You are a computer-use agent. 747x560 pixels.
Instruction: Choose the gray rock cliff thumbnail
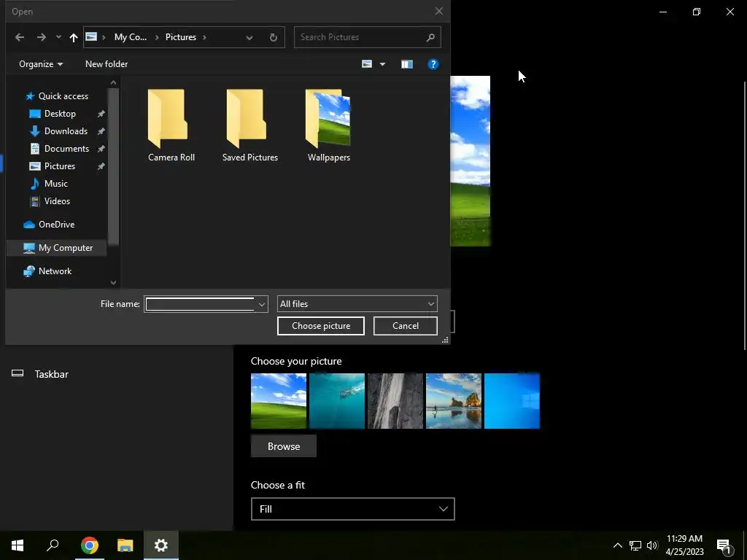(x=395, y=401)
